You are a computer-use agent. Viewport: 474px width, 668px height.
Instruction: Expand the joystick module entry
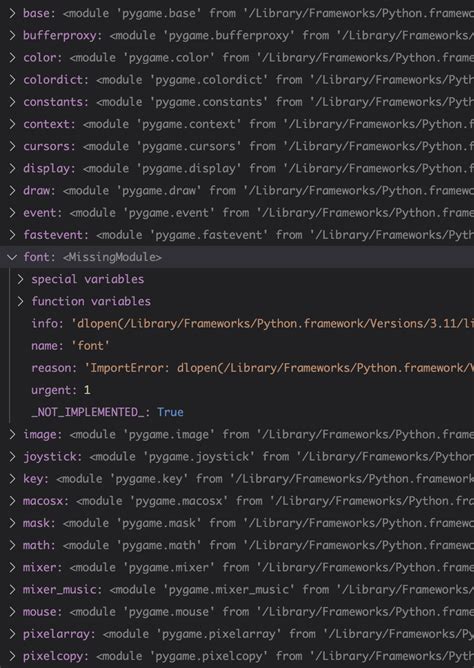pyautogui.click(x=12, y=456)
